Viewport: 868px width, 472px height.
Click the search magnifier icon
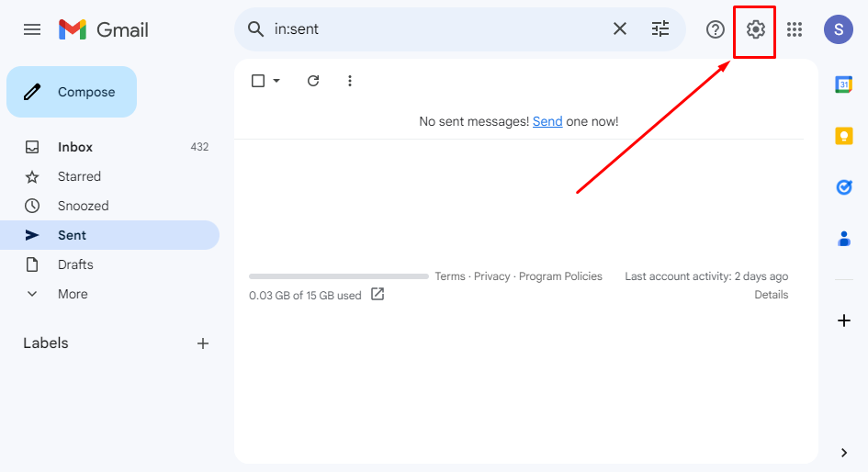pos(255,28)
